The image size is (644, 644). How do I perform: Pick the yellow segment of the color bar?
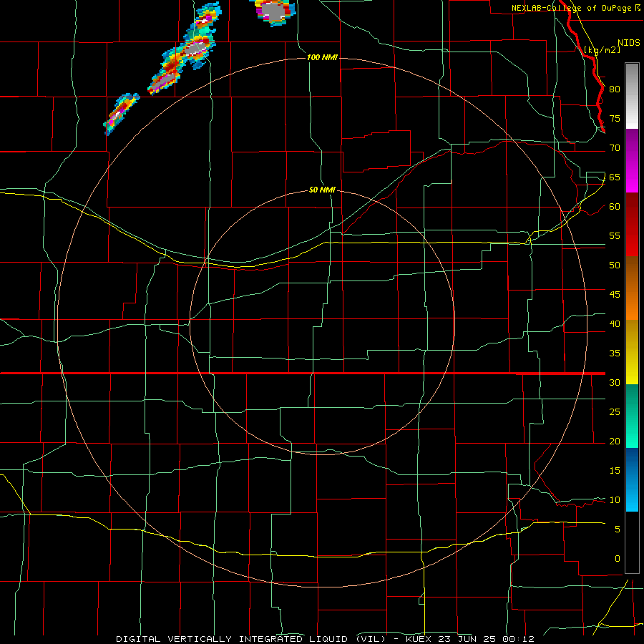632,352
